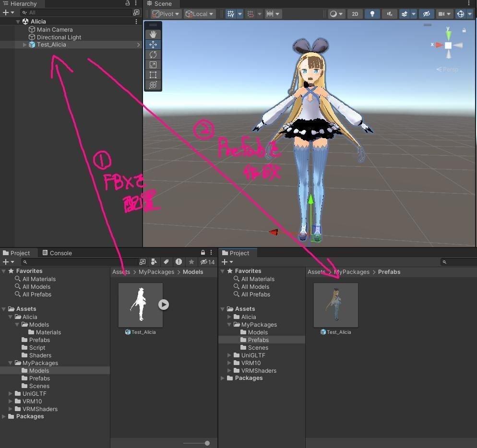The height and width of the screenshot is (448, 477).
Task: Select the combined Transform tool
Action: pos(153,85)
